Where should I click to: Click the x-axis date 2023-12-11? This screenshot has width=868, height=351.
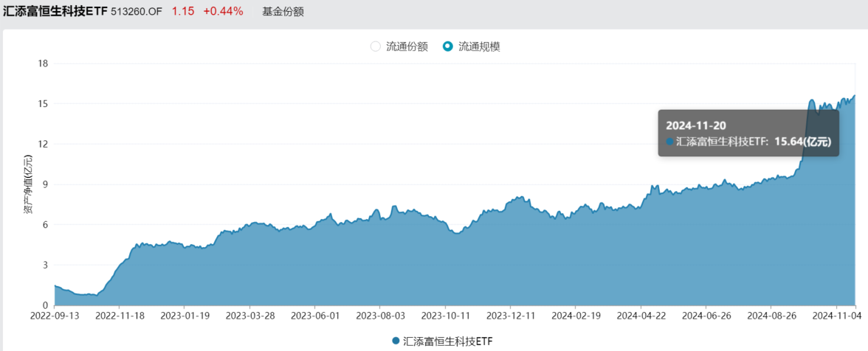click(510, 316)
